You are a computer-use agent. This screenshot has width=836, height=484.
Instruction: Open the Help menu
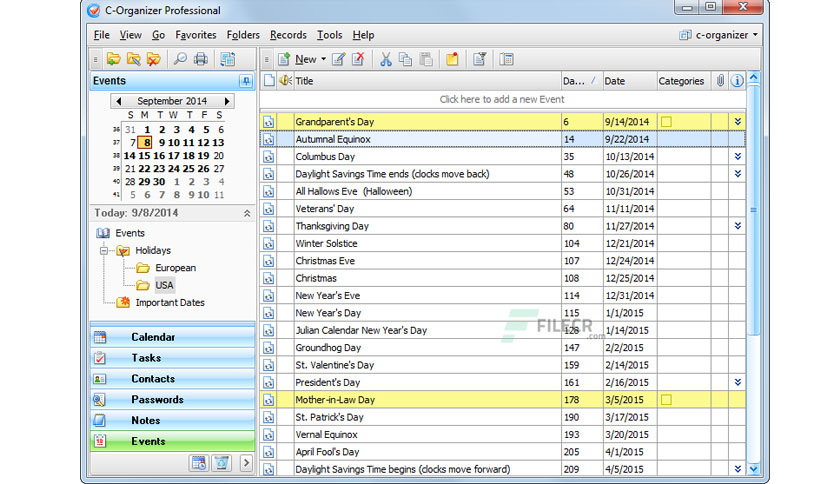[363, 35]
